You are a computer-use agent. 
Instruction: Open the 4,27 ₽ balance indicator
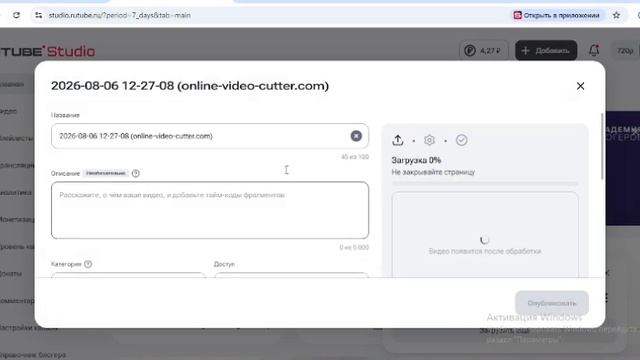coord(483,51)
